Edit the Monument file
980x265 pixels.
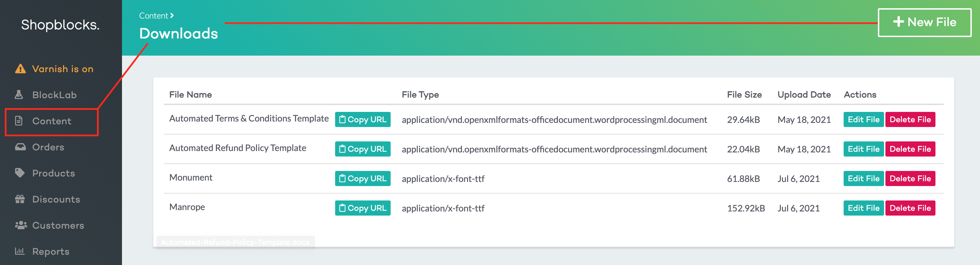[x=863, y=178]
